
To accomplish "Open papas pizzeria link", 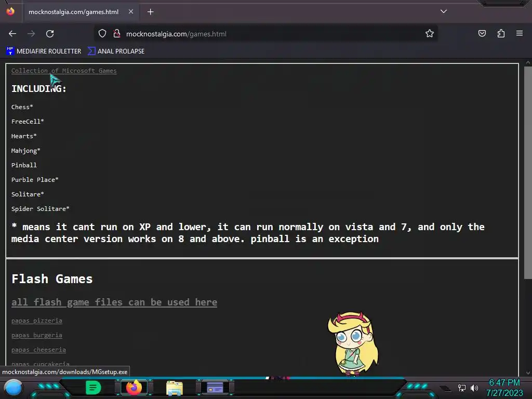I will [37, 321].
